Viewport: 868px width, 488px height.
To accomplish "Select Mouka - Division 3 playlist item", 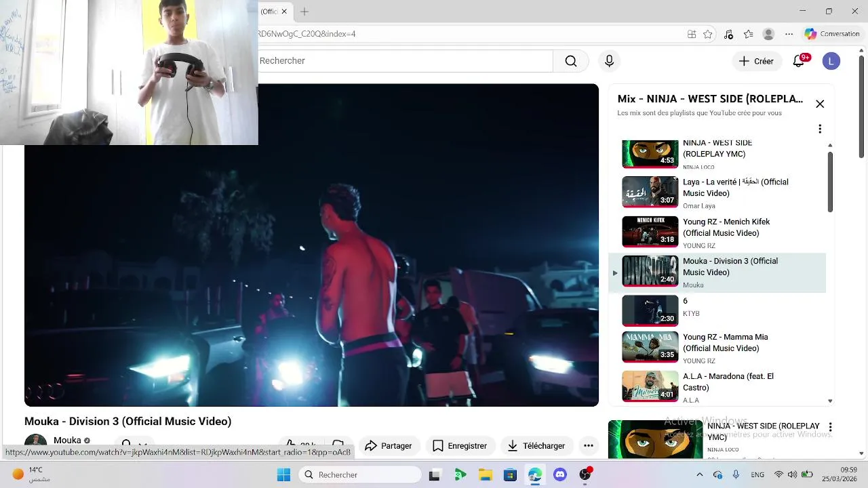I will [717, 273].
